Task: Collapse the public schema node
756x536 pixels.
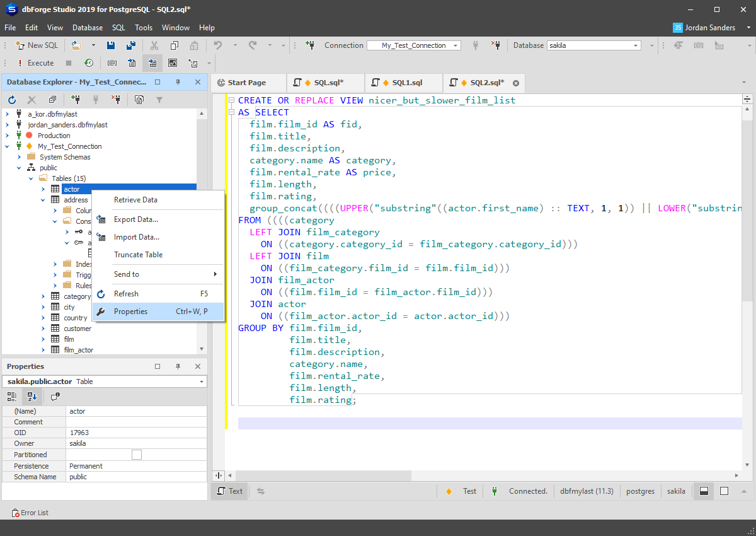Action: 18,167
